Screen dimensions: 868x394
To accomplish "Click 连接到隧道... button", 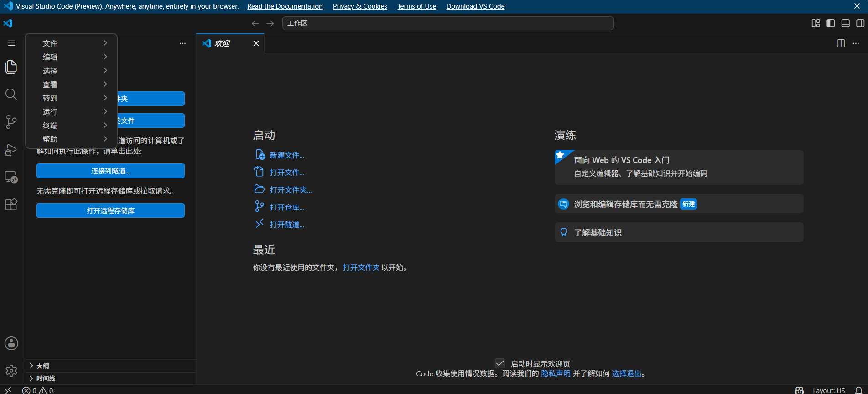I will 110,171.
